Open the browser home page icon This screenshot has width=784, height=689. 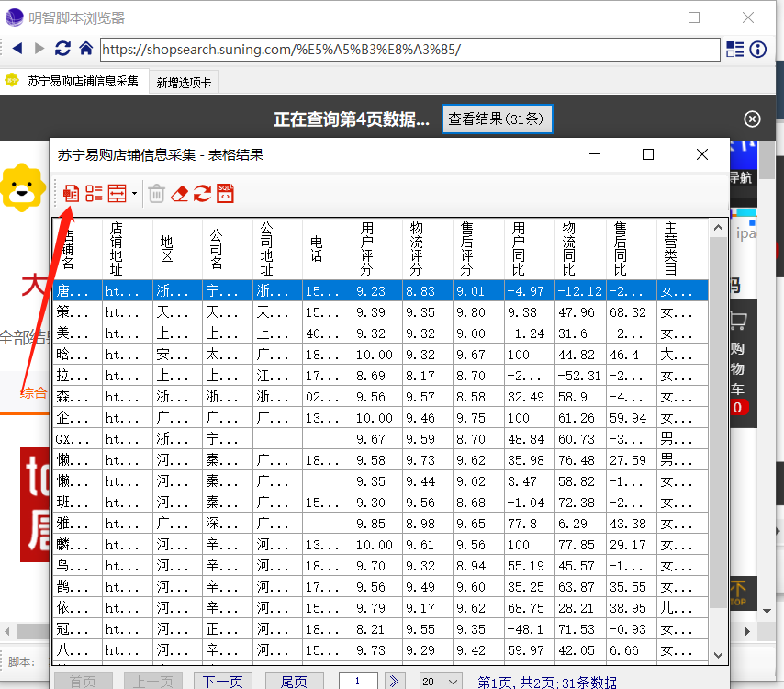click(x=86, y=49)
